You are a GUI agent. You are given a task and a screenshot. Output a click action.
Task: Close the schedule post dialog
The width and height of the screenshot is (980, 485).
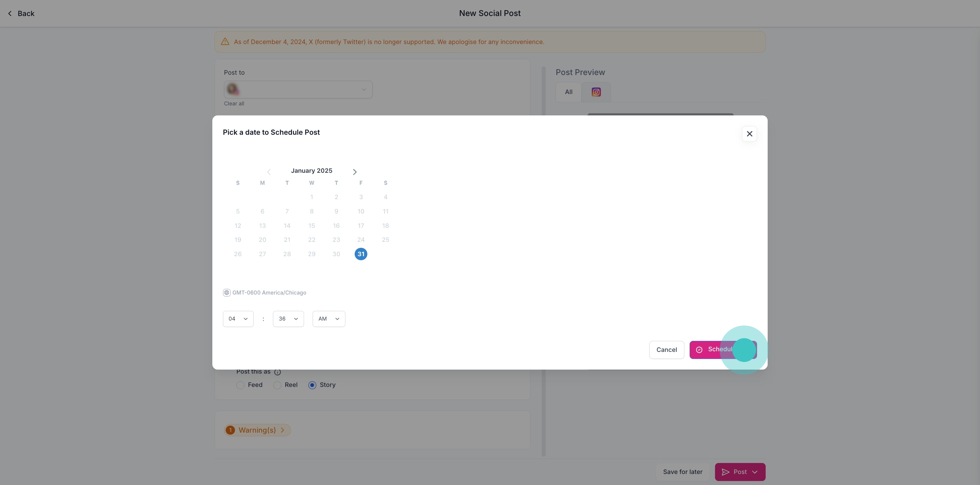point(749,134)
